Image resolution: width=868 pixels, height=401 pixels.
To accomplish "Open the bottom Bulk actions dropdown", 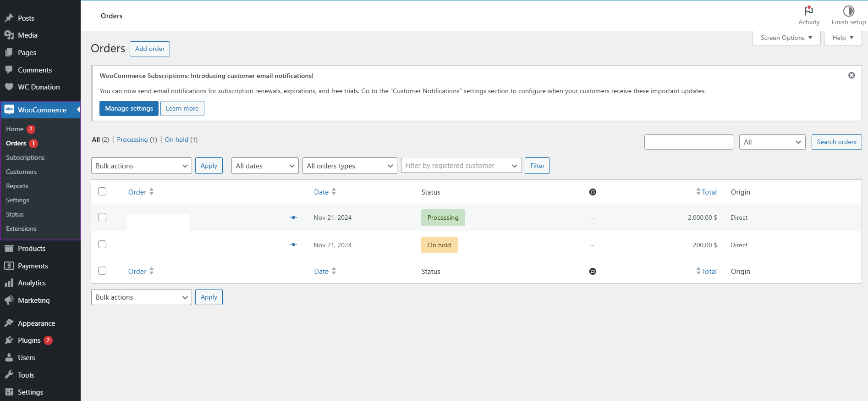I will click(142, 297).
